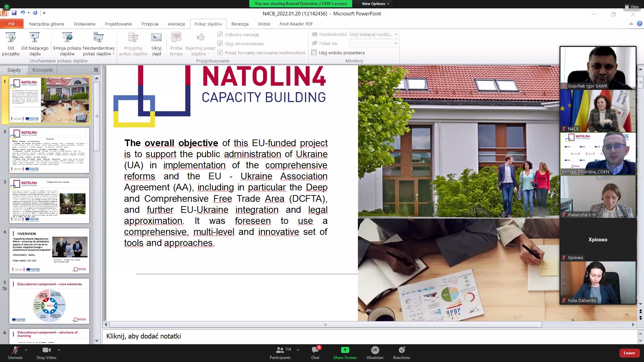The width and height of the screenshot is (644, 362).
Task: Enable Użyj widoku prezentera checkbox
Action: 314,52
